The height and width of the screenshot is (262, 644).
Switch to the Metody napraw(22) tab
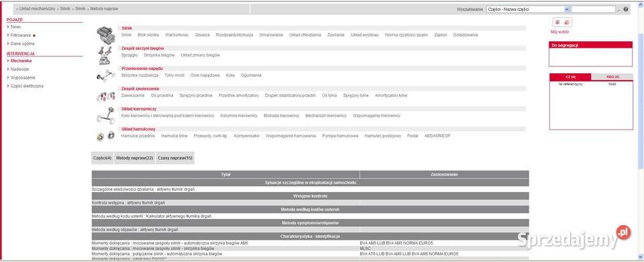135,158
